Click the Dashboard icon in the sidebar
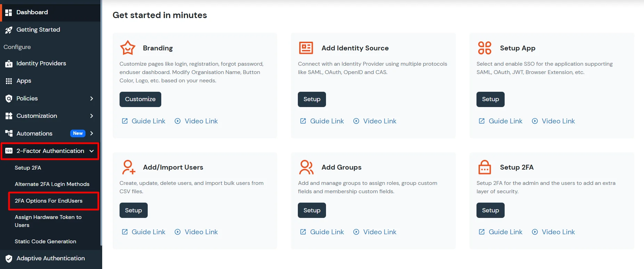The image size is (644, 269). click(x=9, y=12)
